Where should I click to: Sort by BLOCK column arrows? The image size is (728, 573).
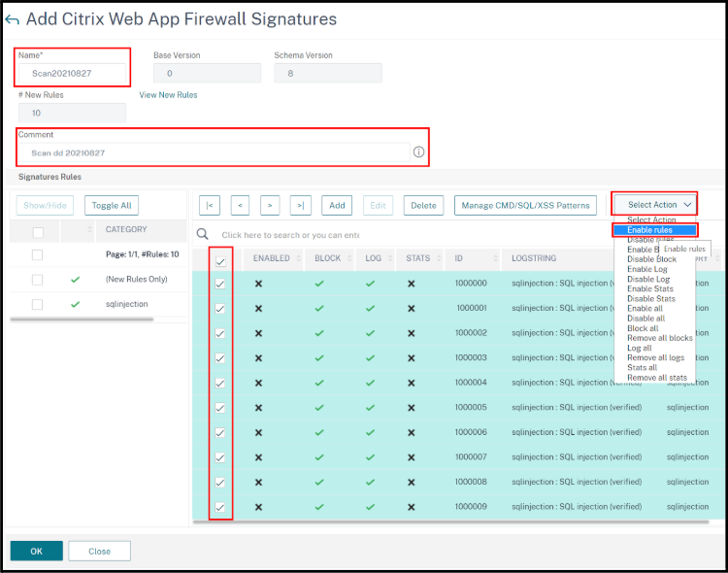coord(349,258)
